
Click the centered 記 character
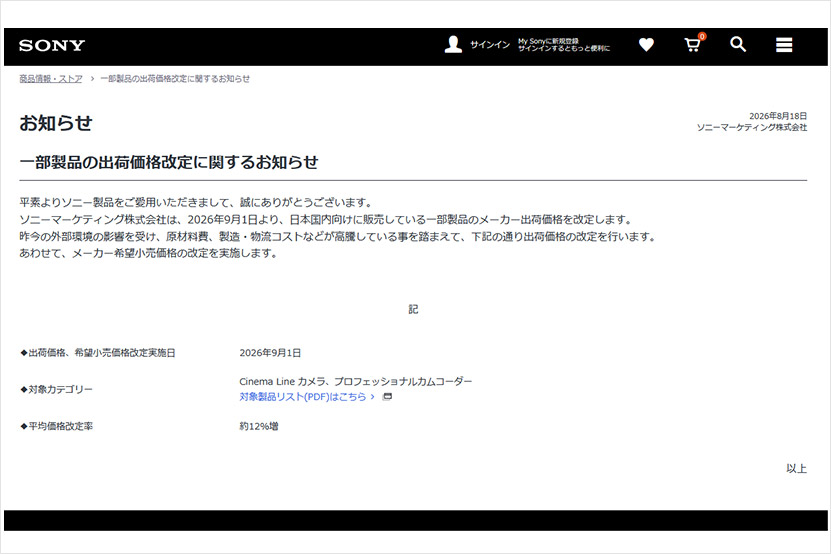click(413, 309)
